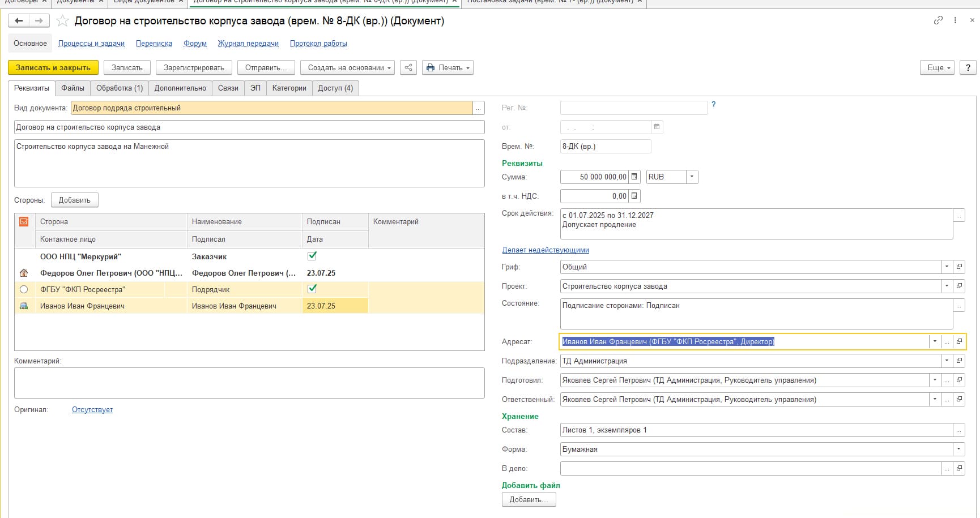The image size is (980, 518).
Task: Follow the Делает недействующими link
Action: point(545,250)
